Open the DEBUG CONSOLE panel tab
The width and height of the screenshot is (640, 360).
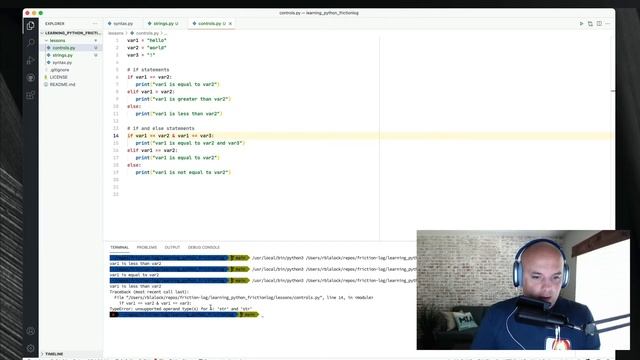pos(204,247)
